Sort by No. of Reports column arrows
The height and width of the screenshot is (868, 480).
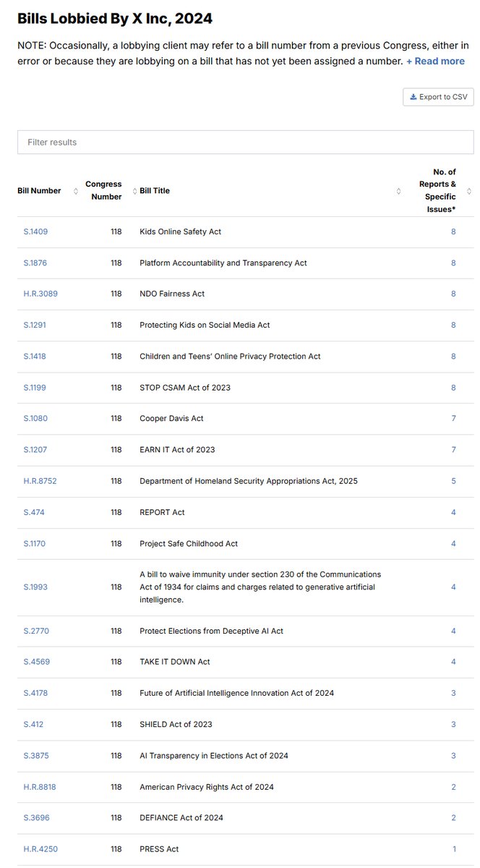469,191
